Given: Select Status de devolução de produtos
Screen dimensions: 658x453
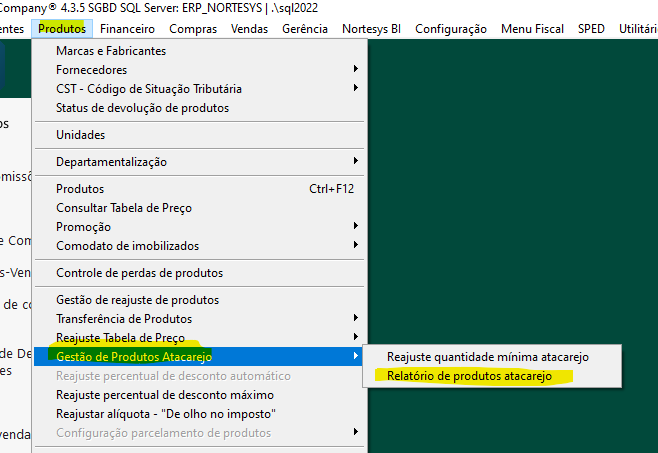Looking at the screenshot, I should point(142,108).
